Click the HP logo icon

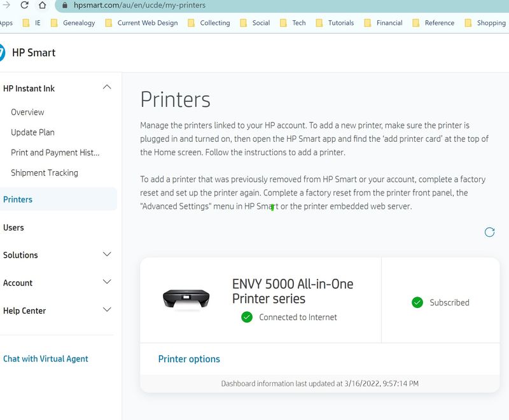coord(2,52)
